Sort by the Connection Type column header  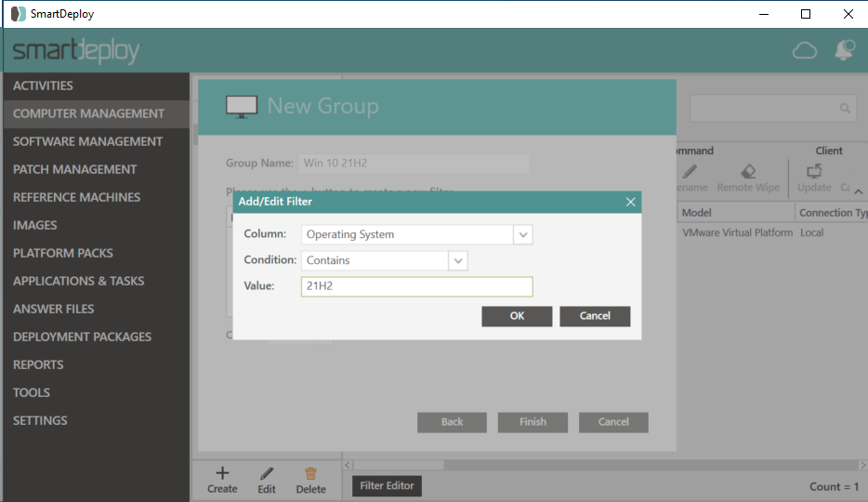click(832, 213)
